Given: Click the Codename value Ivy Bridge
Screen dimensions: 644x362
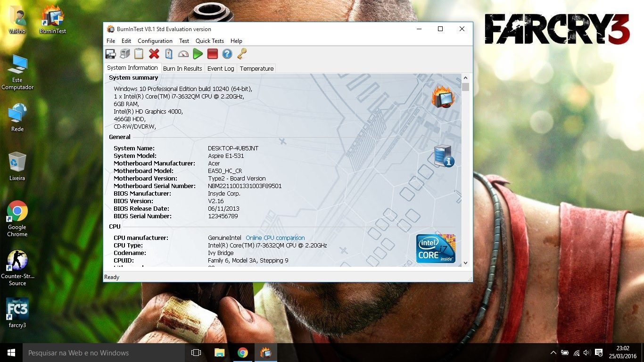Looking at the screenshot, I should tap(221, 253).
